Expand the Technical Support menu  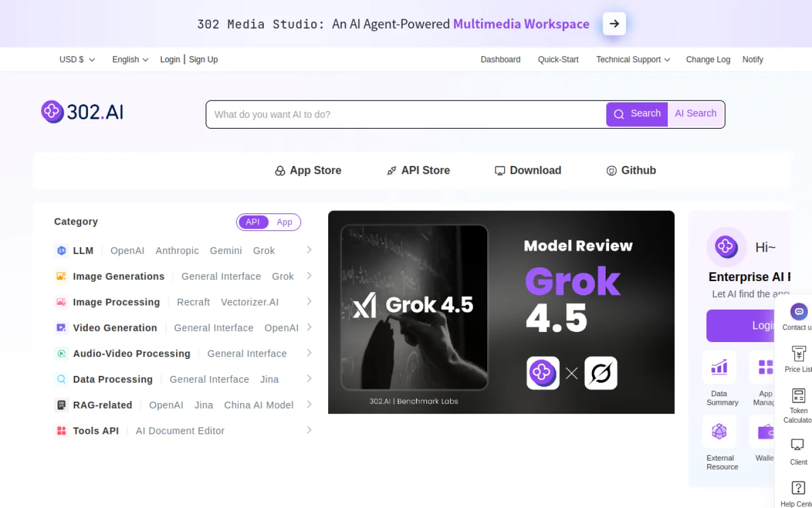click(x=633, y=59)
